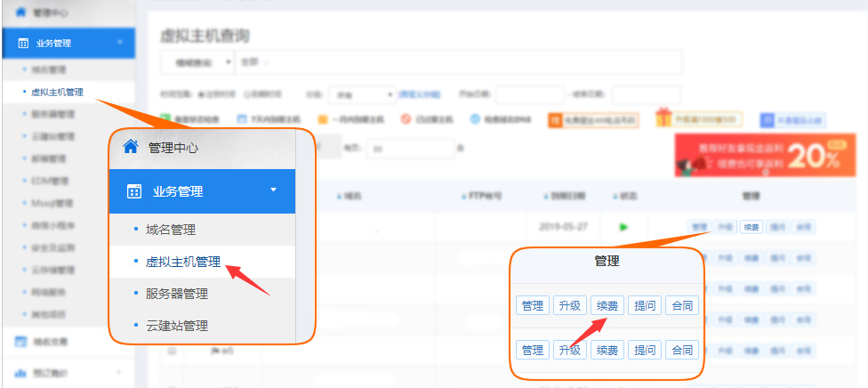Open the 分组 dropdown
Viewport: 868px width, 388px height.
point(362,93)
